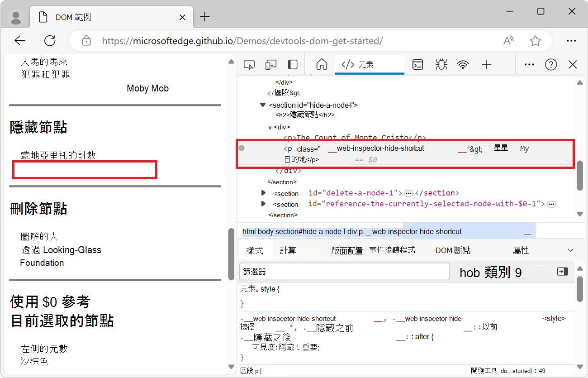Activate the inspect element tool

tap(249, 65)
